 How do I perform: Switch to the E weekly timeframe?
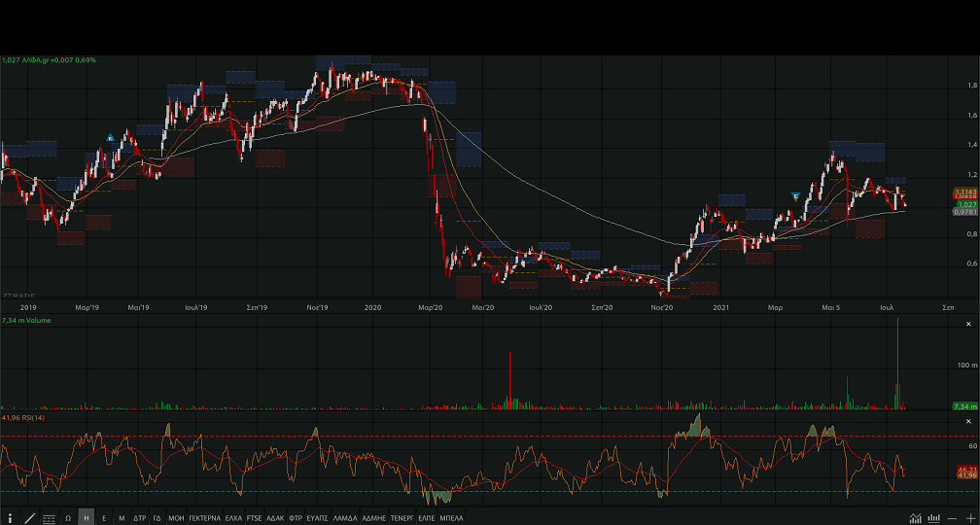coord(104,518)
